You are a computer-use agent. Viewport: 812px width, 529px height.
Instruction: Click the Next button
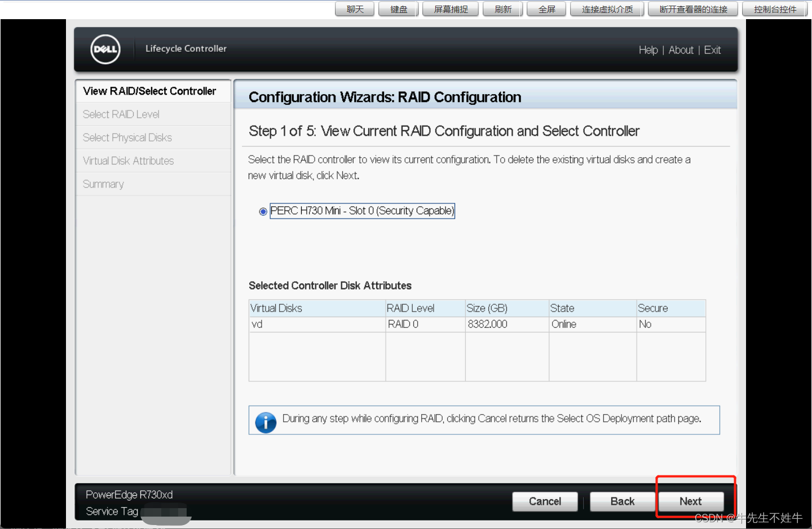pyautogui.click(x=691, y=501)
